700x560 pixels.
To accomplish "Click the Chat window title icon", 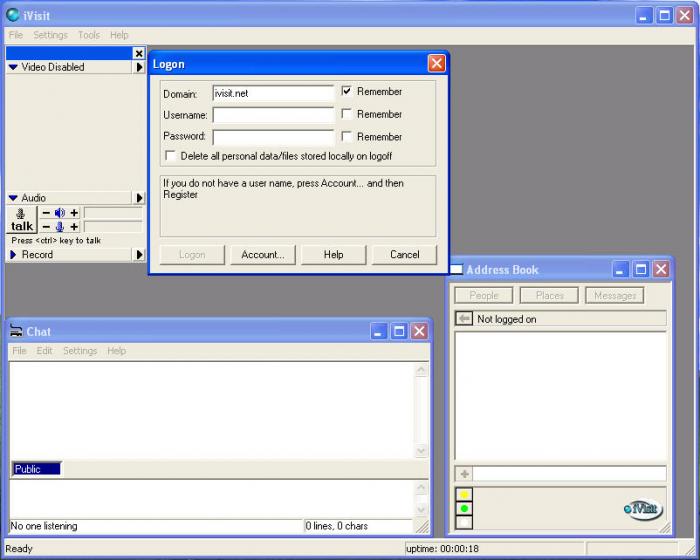I will point(16,331).
